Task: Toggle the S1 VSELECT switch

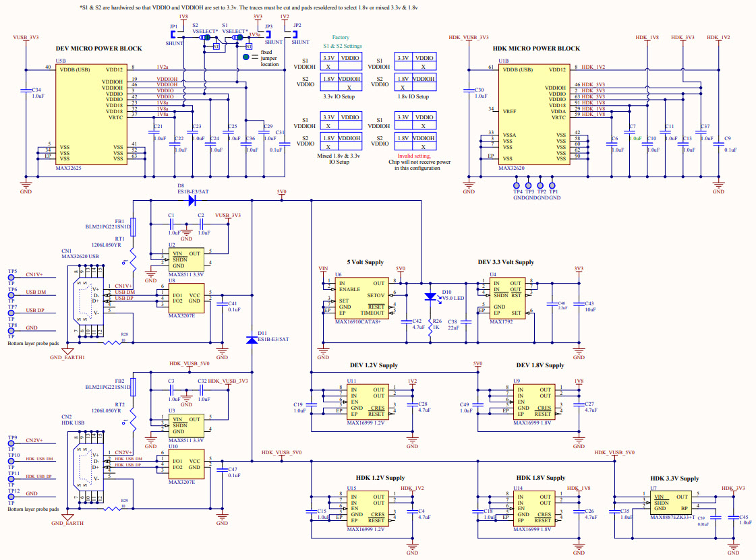Action: click(237, 38)
